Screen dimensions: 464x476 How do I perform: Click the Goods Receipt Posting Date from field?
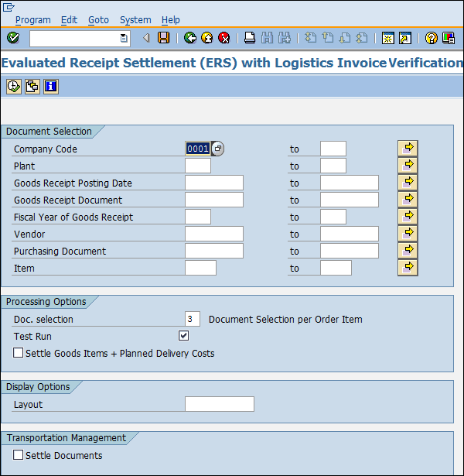(214, 183)
